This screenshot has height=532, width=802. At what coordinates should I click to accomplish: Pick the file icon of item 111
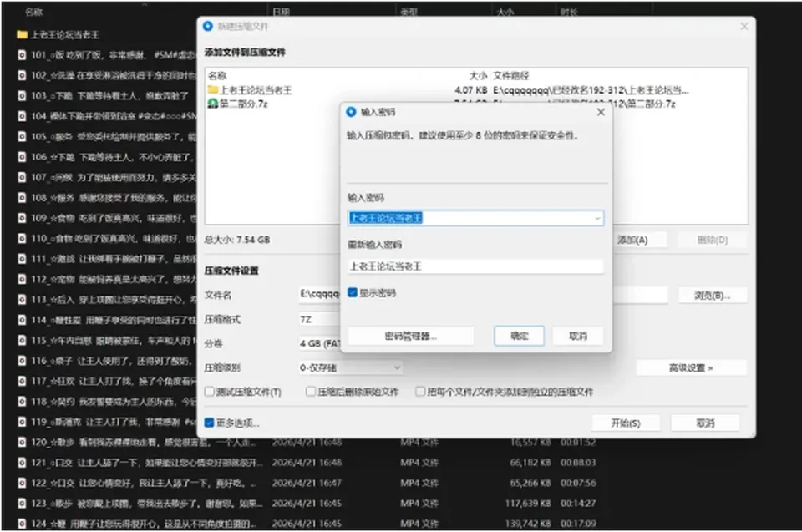(x=22, y=259)
